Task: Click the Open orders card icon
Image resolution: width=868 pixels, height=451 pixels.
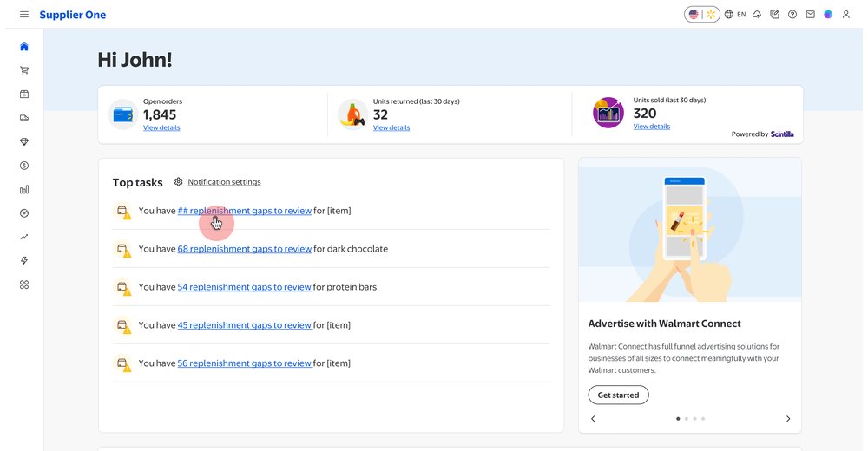Action: 123,114
